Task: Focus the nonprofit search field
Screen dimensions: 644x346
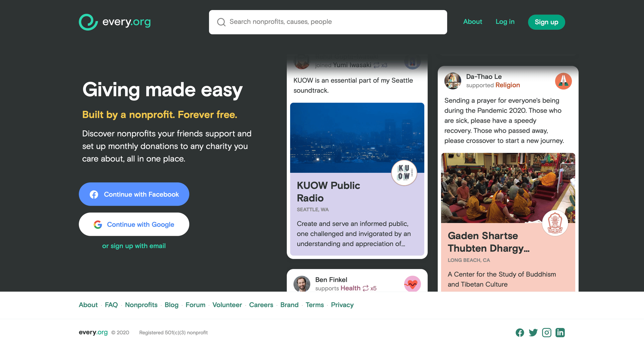Action: click(x=328, y=22)
